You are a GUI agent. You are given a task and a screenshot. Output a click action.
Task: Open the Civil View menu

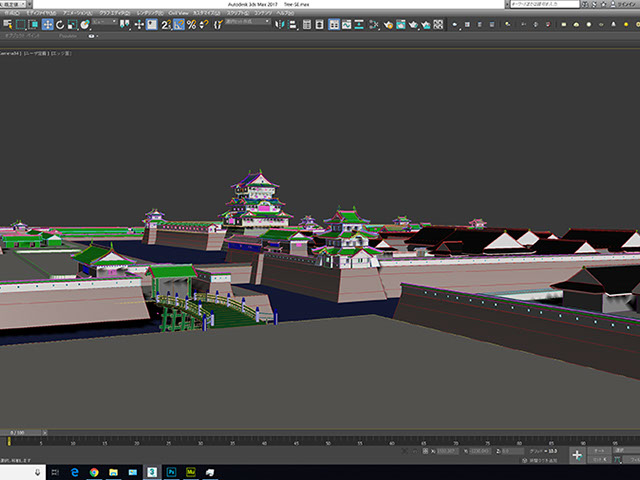(176, 13)
